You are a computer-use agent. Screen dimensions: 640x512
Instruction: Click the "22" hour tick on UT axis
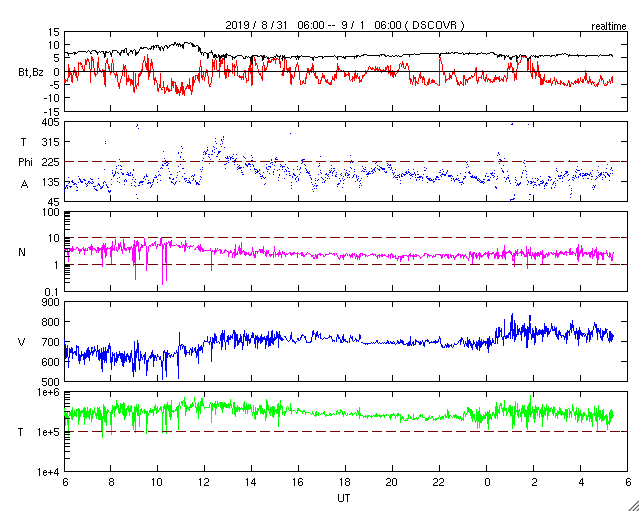(440, 481)
